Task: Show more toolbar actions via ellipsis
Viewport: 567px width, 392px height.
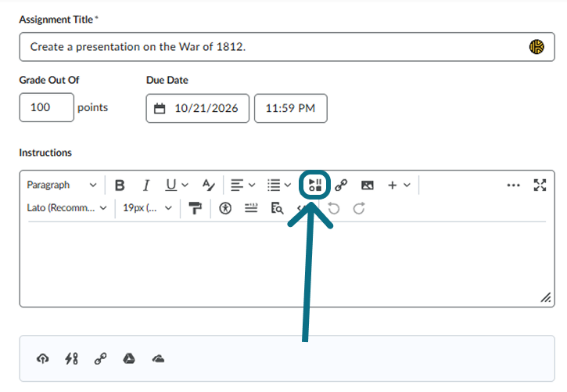Action: coord(513,185)
